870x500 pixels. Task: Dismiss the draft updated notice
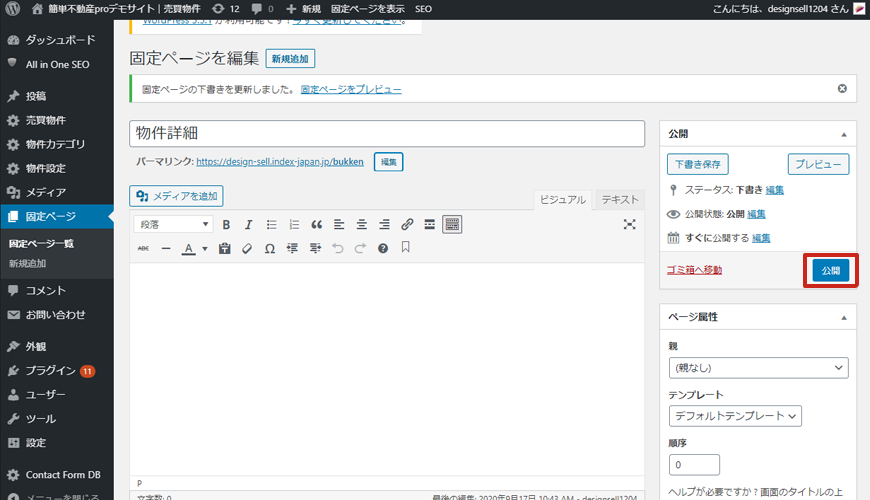coord(842,89)
